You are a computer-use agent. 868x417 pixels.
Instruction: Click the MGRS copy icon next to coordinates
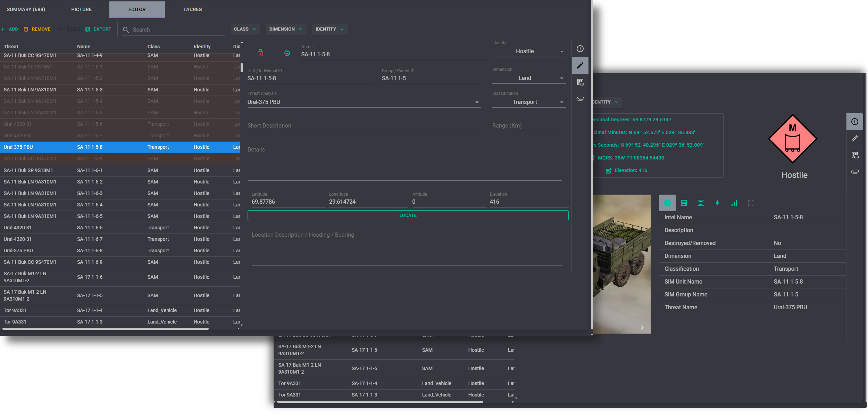tap(593, 158)
